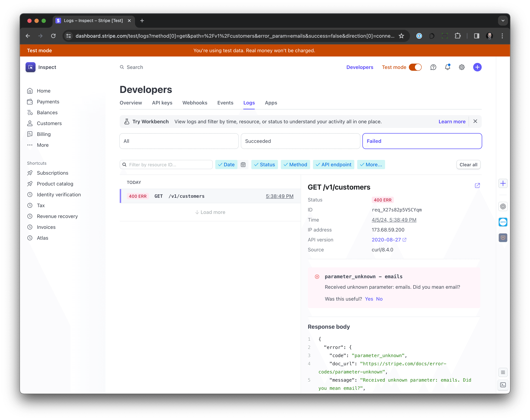The height and width of the screenshot is (420, 530).
Task: Toggle the Date filter chip
Action: (226, 165)
